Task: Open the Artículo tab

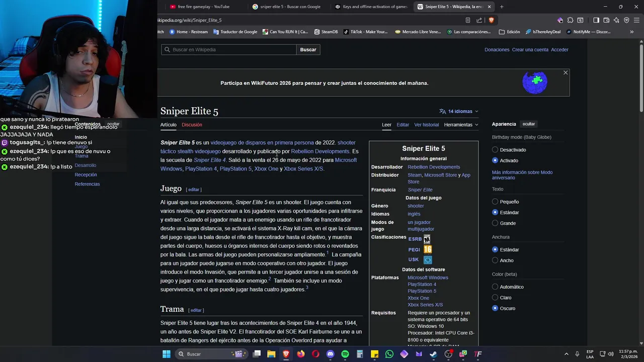Action: coord(169,125)
